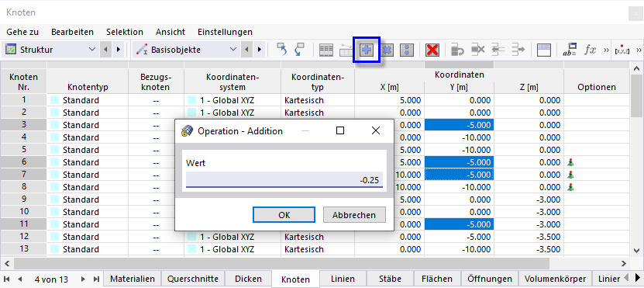Click previous arrow next to Struktur dropdown

pyautogui.click(x=105, y=50)
